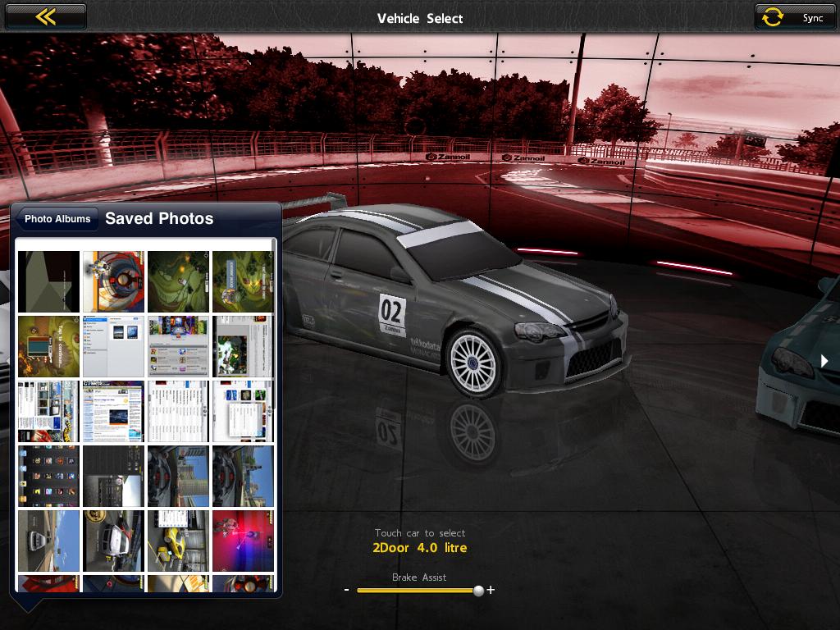This screenshot has width=840, height=630.
Task: Open the home screen icons photo thumbnail
Action: [48, 476]
